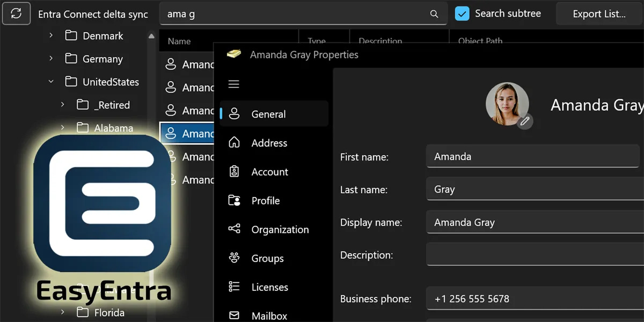
Task: Open the Organization tab
Action: (274, 230)
